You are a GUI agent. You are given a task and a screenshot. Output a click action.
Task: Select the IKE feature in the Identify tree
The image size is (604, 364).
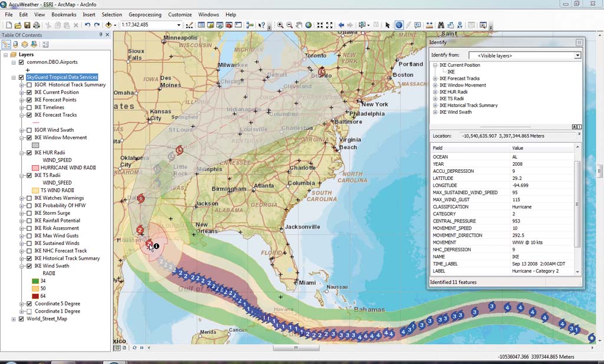tap(451, 71)
